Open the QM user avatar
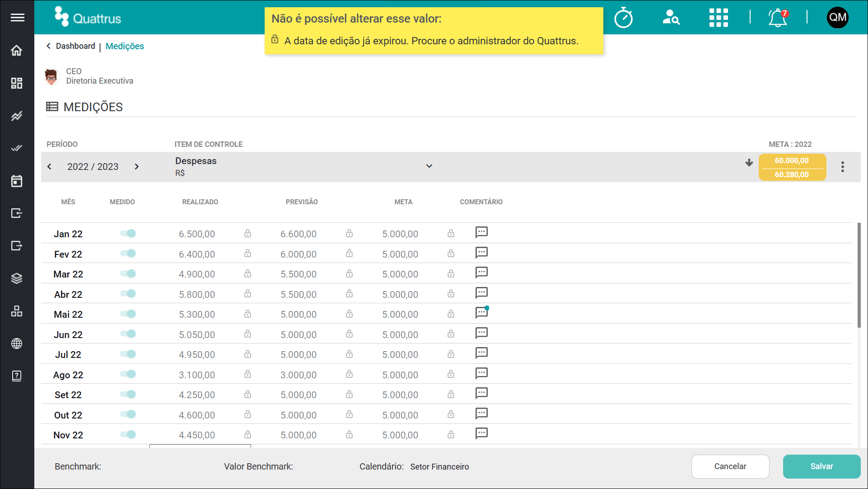868x489 pixels. (x=837, y=18)
